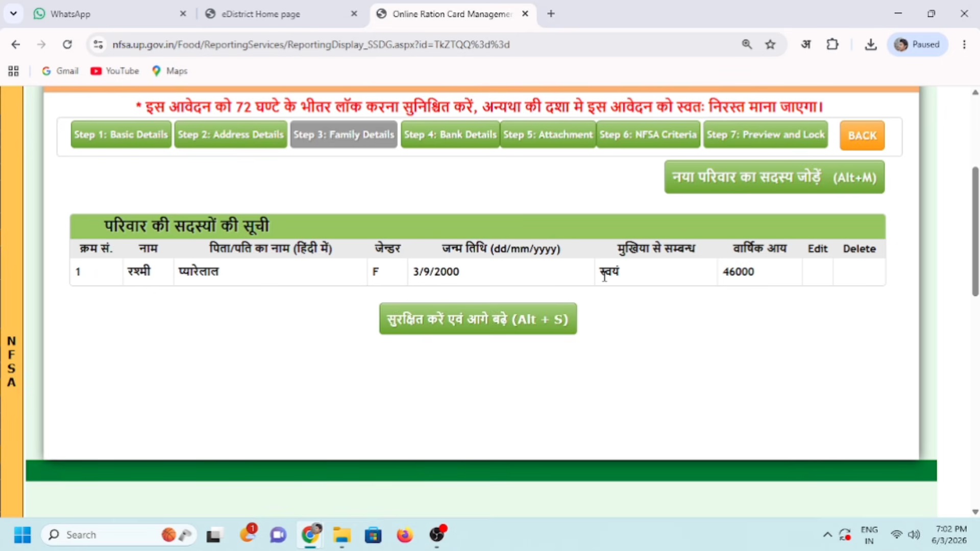Open the Extensions puzzle icon
Screen dimensions: 980x551
pos(832,44)
